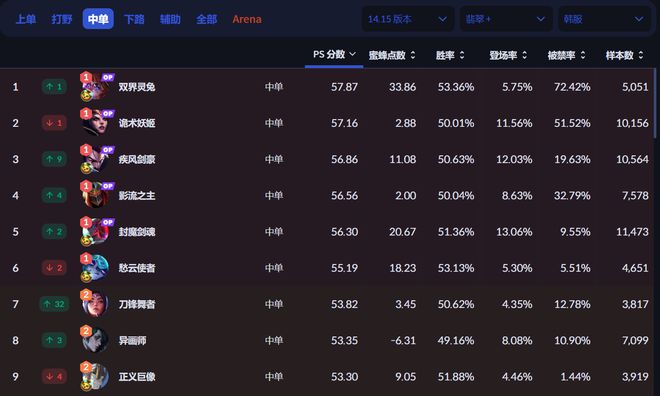The width and height of the screenshot is (660, 396).
Task: Sort by 样本数 column
Action: click(x=624, y=55)
